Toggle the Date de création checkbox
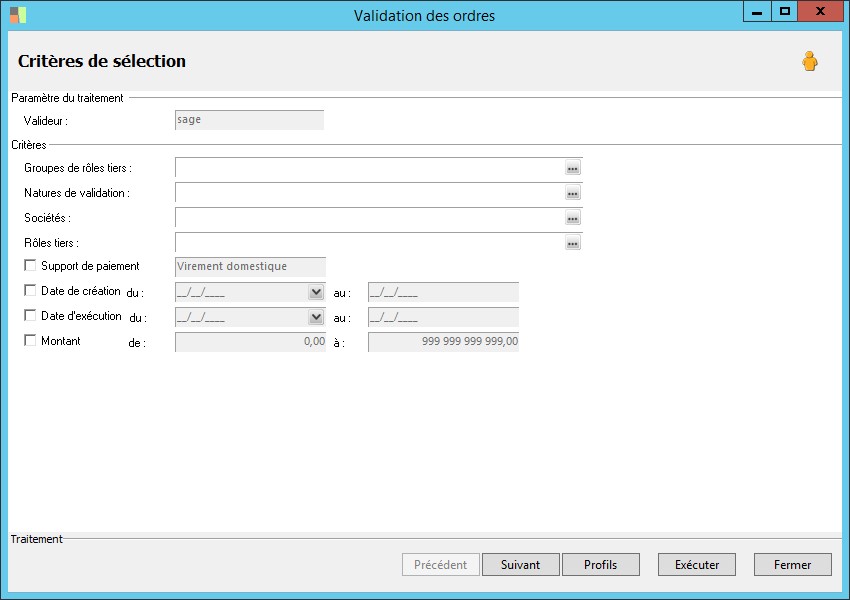The image size is (850, 600). 30,290
